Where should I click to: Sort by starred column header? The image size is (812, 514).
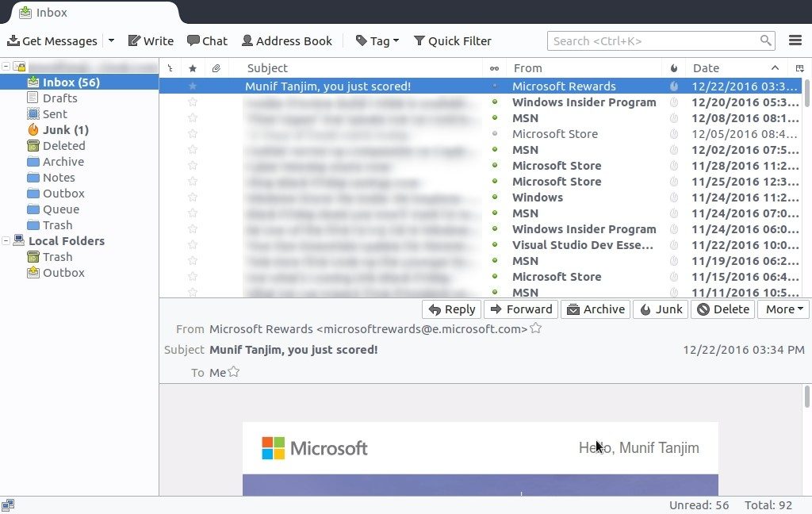click(x=193, y=68)
